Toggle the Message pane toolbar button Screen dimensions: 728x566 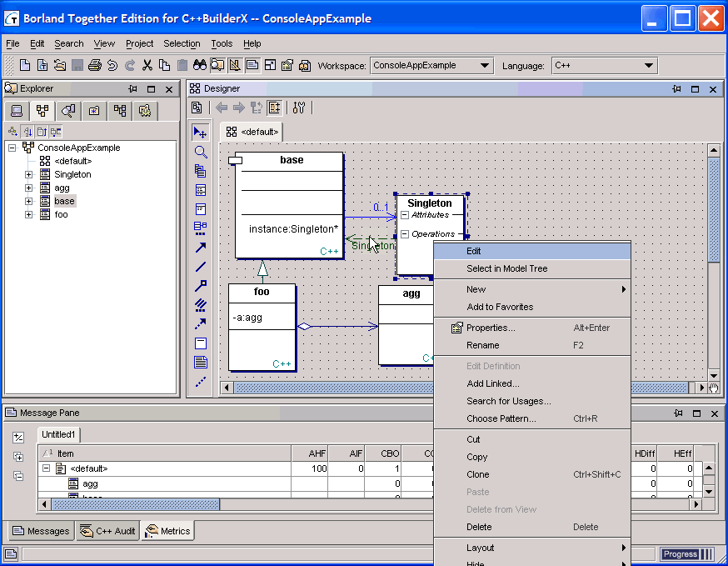(x=252, y=66)
